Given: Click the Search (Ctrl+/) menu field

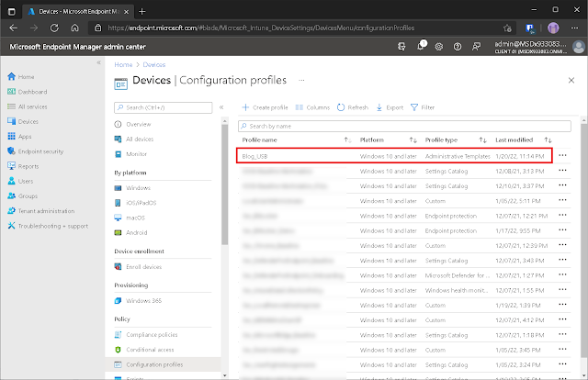Looking at the screenshot, I should pyautogui.click(x=164, y=107).
